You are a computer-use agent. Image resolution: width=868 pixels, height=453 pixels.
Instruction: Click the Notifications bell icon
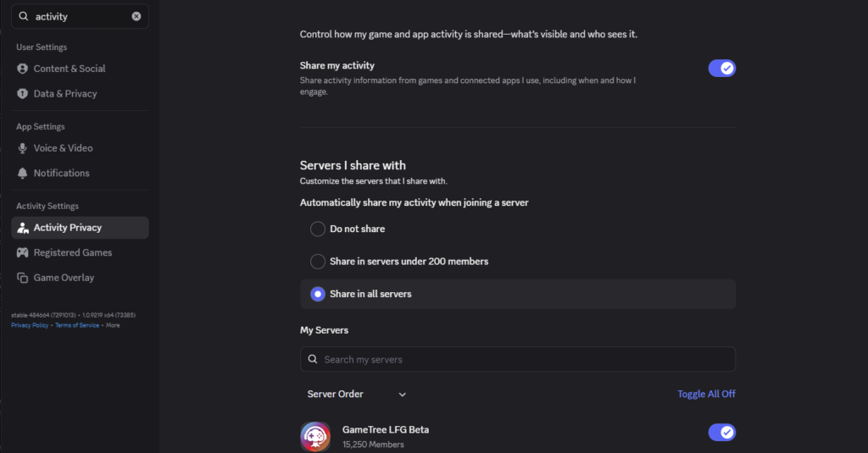(x=23, y=173)
